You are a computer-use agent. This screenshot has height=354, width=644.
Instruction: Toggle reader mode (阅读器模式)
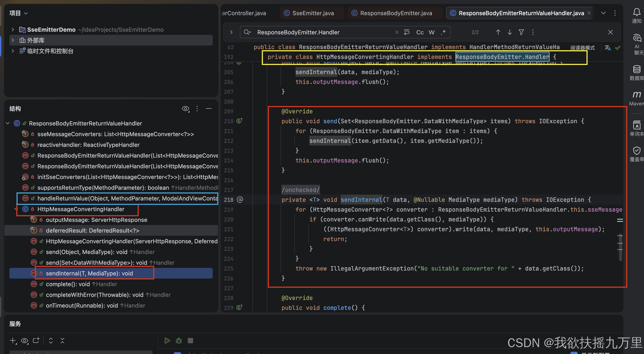coord(582,48)
